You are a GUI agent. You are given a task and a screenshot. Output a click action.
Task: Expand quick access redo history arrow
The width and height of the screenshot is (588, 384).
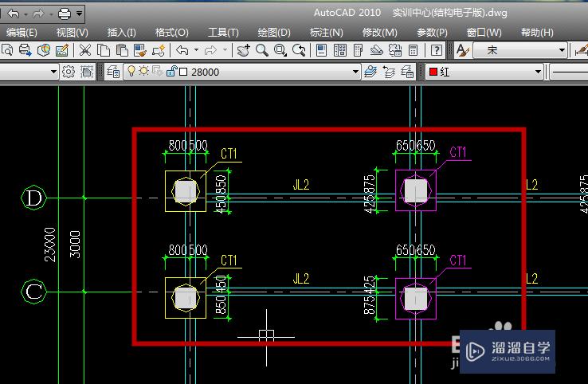tap(51, 14)
